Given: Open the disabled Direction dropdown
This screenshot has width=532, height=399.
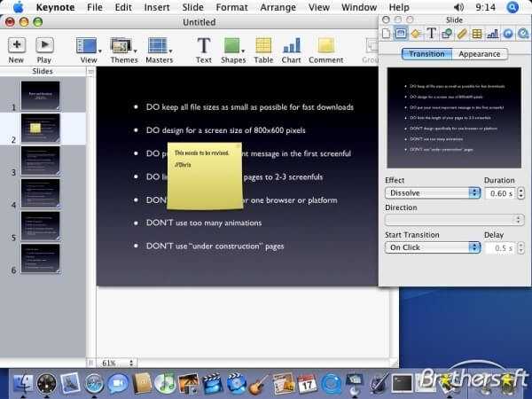Looking at the screenshot, I should click(x=454, y=220).
